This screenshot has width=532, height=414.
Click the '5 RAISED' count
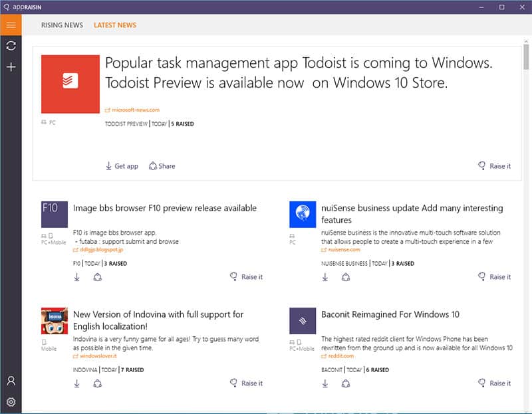point(182,124)
